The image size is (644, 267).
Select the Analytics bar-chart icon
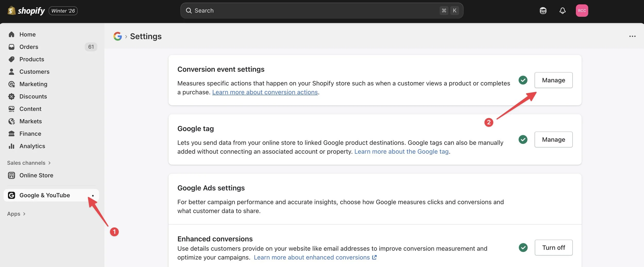(12, 146)
